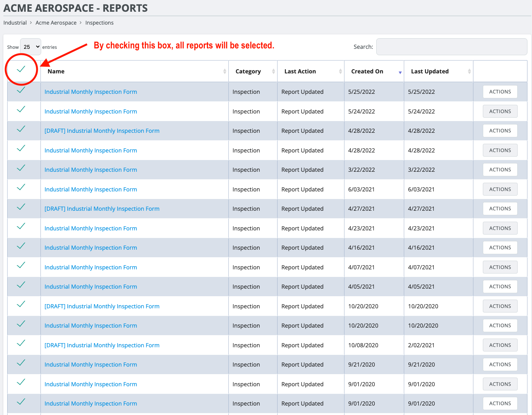Click the Last Updated date 2/02/2021

(421, 345)
